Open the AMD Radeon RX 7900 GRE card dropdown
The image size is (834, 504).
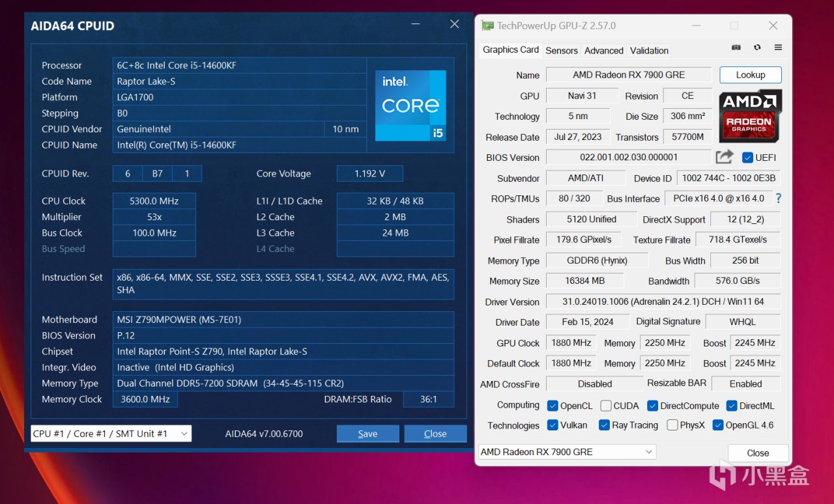click(567, 452)
